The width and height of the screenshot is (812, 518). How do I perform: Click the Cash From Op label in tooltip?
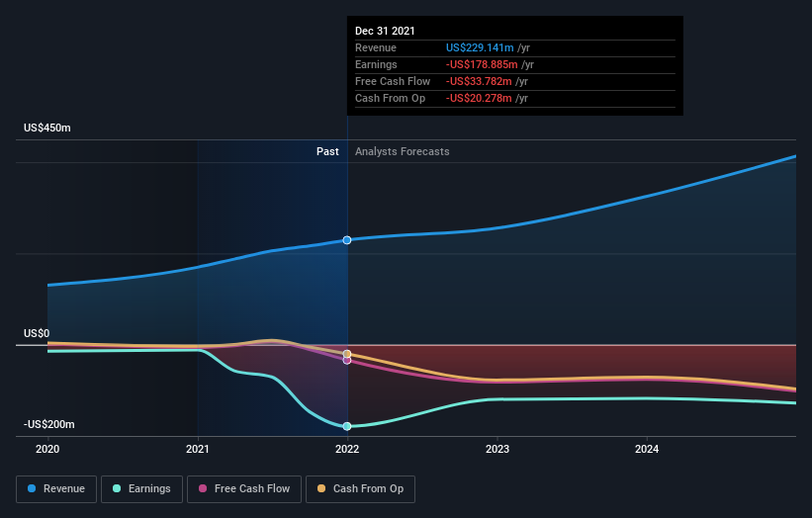[x=390, y=98]
